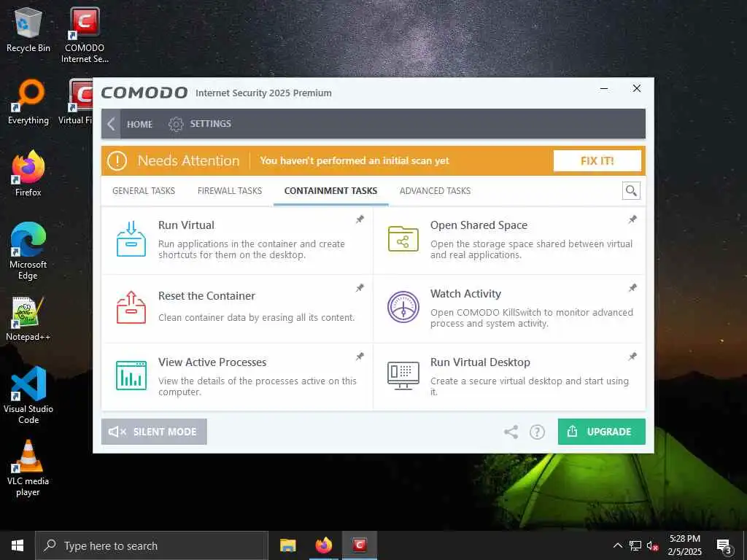Open File Explorer from the taskbar
Image resolution: width=747 pixels, height=560 pixels.
[287, 545]
